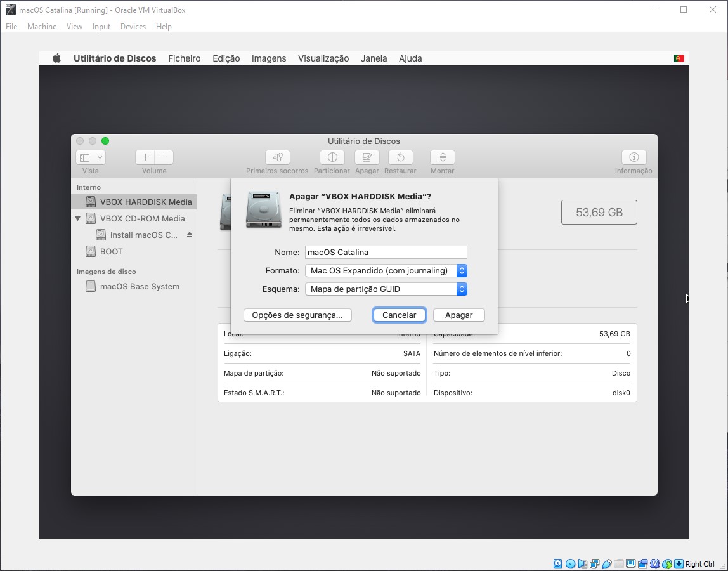Click the remove volume minus button
Image resolution: width=728 pixels, height=571 pixels.
coord(164,157)
